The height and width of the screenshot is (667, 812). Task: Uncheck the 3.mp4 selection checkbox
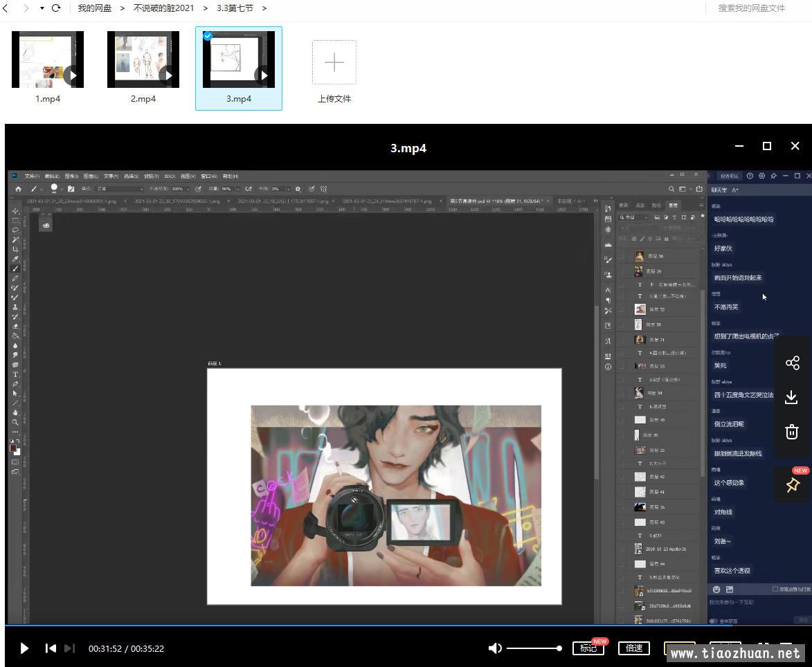pyautogui.click(x=208, y=36)
